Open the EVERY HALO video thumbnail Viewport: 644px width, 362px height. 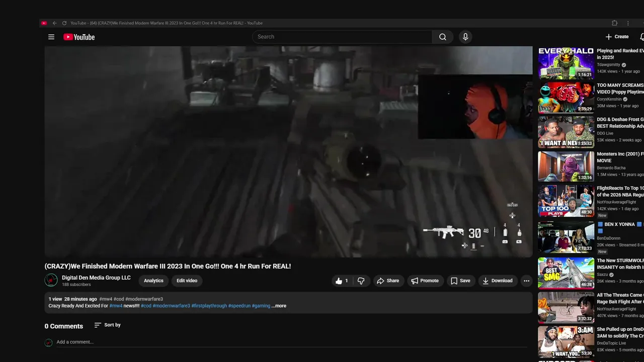coord(566,63)
